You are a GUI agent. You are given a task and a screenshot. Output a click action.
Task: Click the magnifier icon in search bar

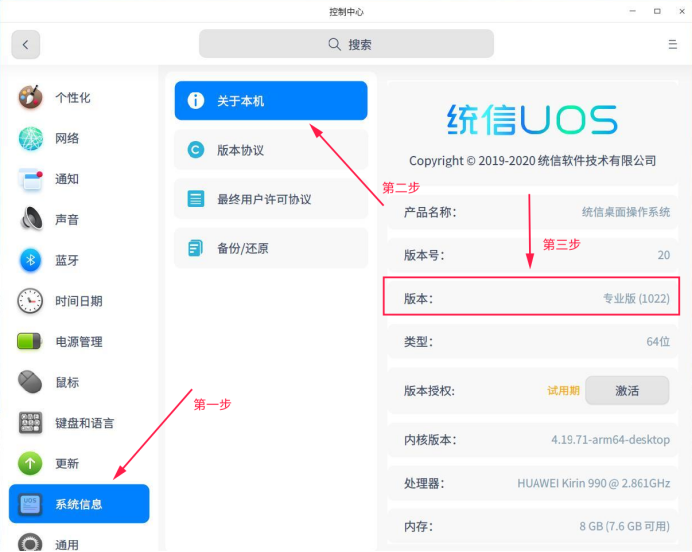[335, 44]
